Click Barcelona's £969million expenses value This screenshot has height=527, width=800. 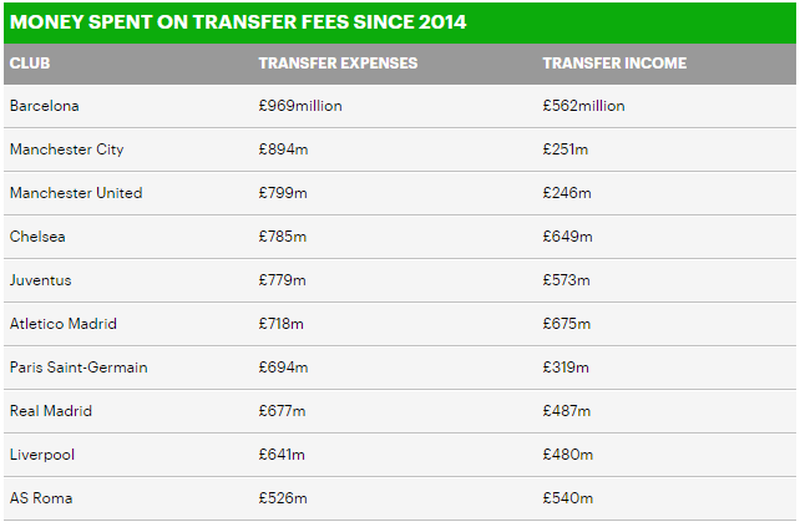pyautogui.click(x=300, y=106)
